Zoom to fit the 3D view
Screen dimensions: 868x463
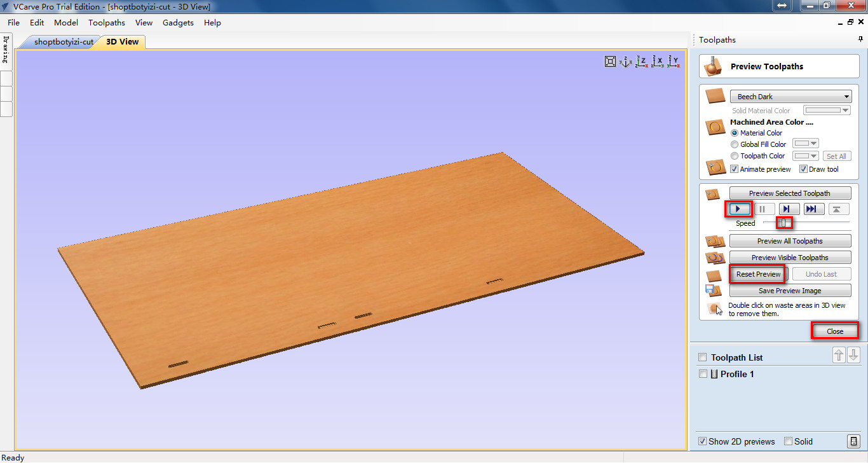(x=610, y=61)
